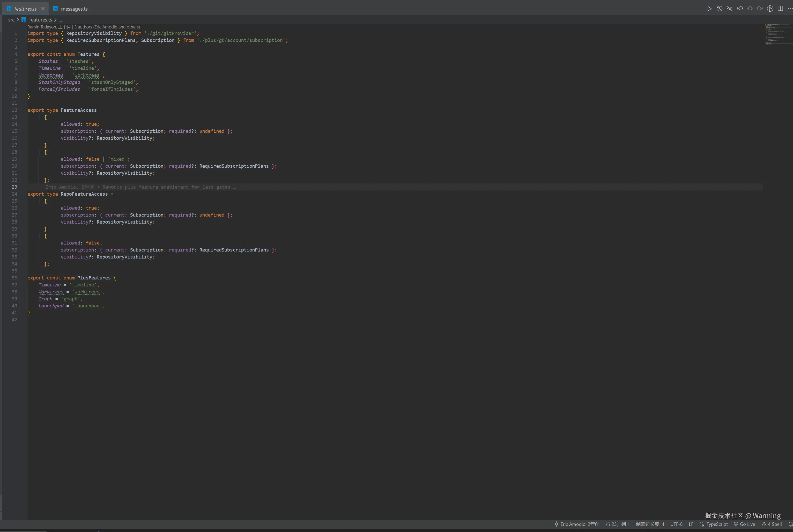Image resolution: width=793 pixels, height=532 pixels.
Task: Open go-to-line via 行 23 列 1
Action: click(618, 524)
